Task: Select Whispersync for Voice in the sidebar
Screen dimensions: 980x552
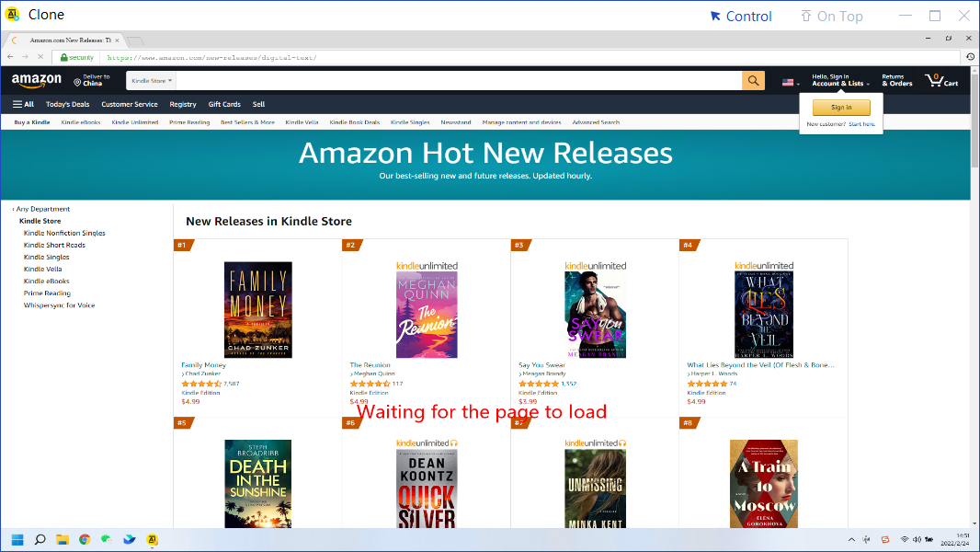Action: [60, 305]
